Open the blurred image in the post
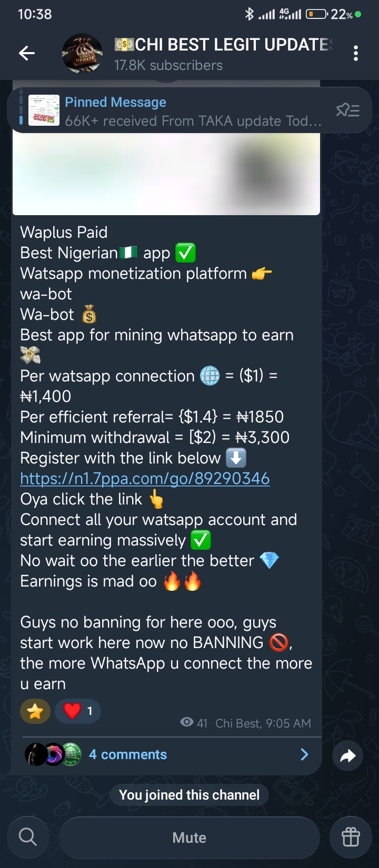The height and width of the screenshot is (868, 379). [166, 174]
